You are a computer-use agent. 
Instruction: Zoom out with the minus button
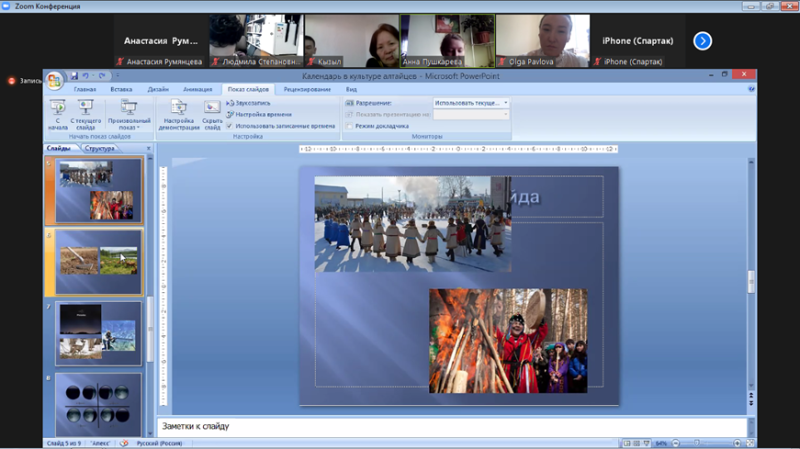[676, 443]
